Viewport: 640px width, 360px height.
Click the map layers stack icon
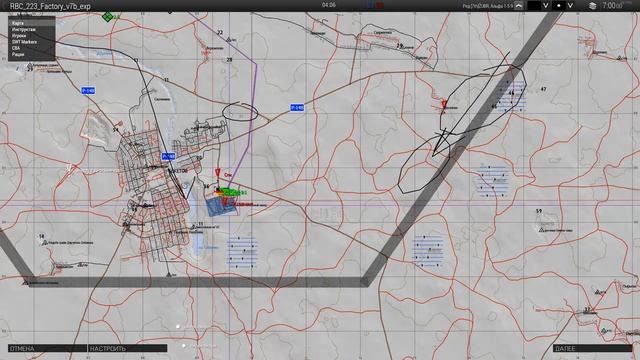(x=593, y=6)
